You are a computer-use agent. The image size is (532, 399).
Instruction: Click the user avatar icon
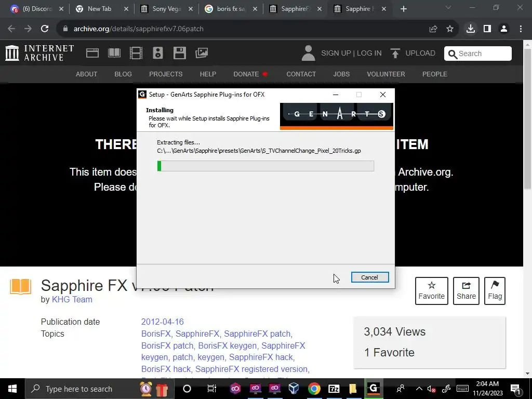pyautogui.click(x=308, y=53)
